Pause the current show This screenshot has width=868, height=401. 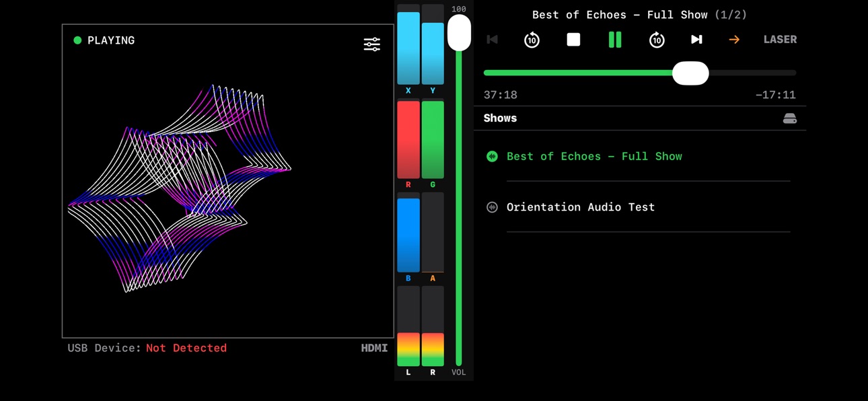coord(615,40)
